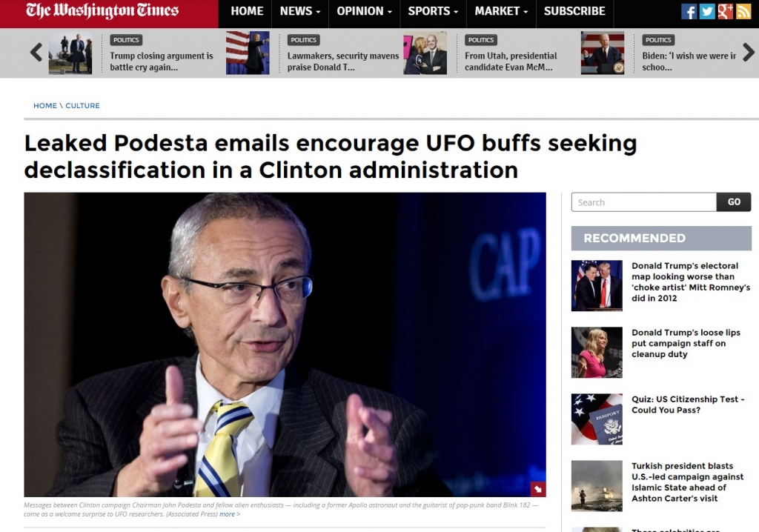Expand the News dropdown menu
Screen dimensions: 759x532
[x=299, y=11]
